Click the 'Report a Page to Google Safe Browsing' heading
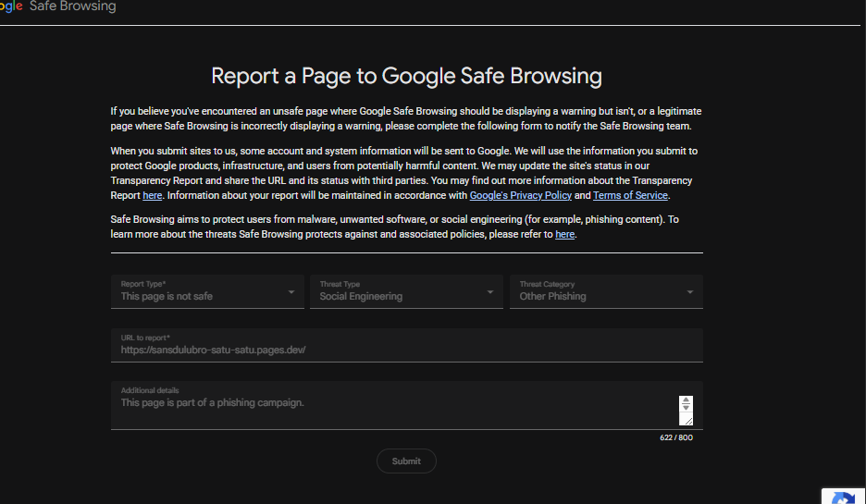866x504 pixels. pos(406,76)
